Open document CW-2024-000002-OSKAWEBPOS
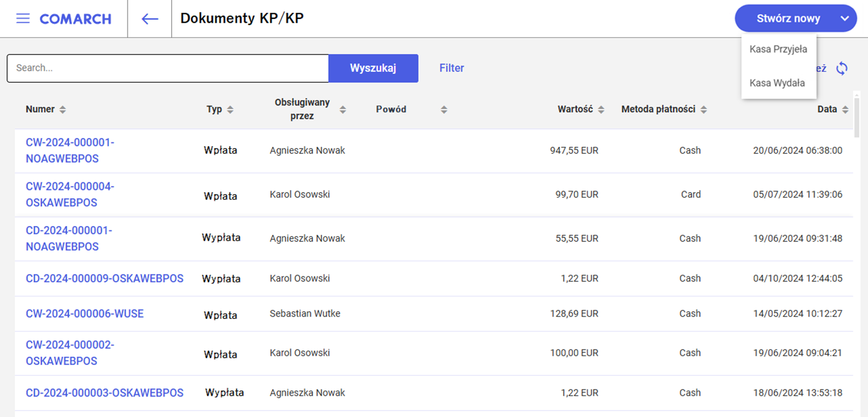 tap(70, 353)
